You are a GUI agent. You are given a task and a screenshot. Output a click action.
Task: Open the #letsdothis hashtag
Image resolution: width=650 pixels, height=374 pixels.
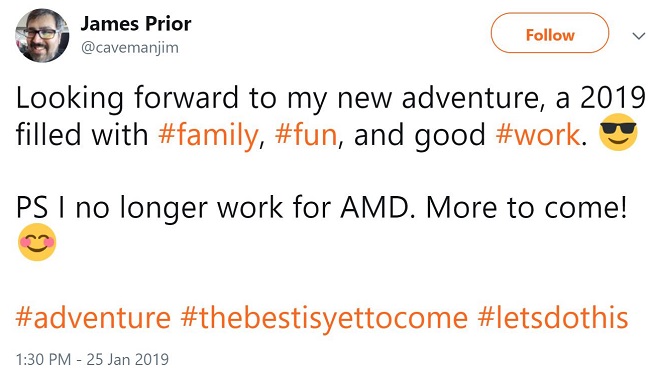553,318
